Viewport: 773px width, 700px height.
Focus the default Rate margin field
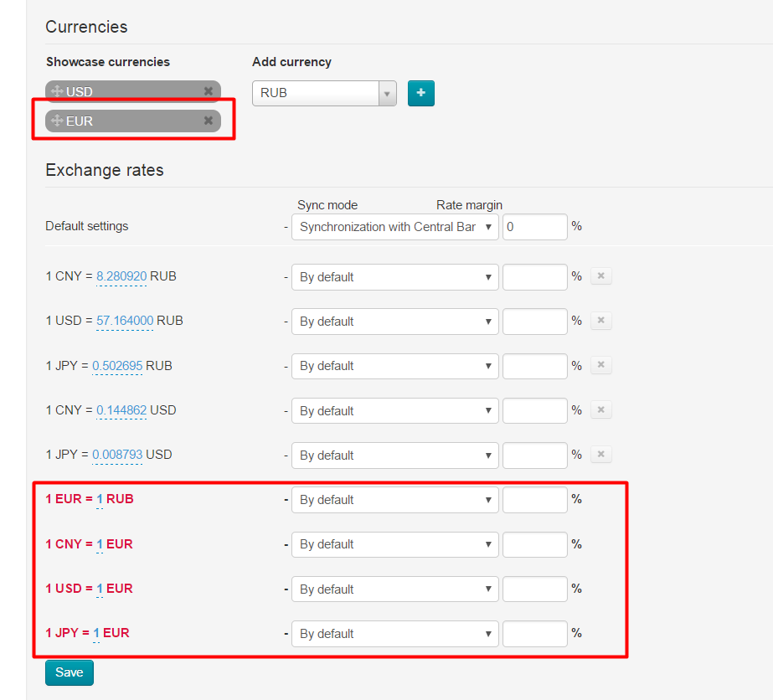coord(535,227)
